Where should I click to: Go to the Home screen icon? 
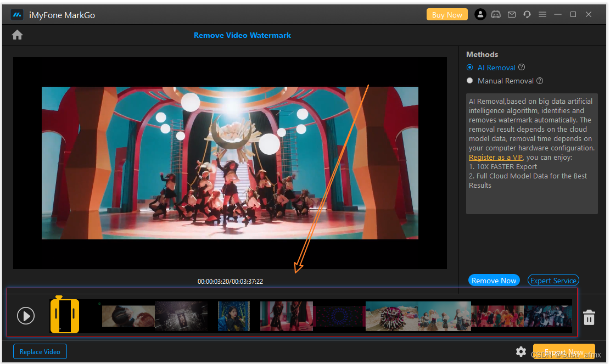17,35
